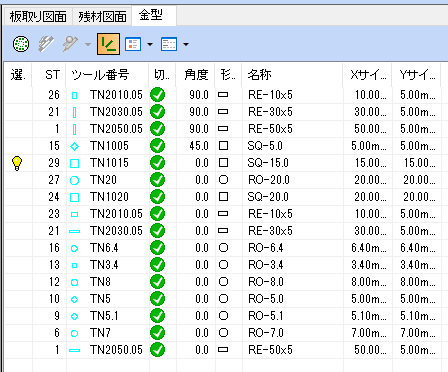Click the shape icon in the SQ-5.0 row
Viewport: 448px width, 372px height.
(223, 146)
